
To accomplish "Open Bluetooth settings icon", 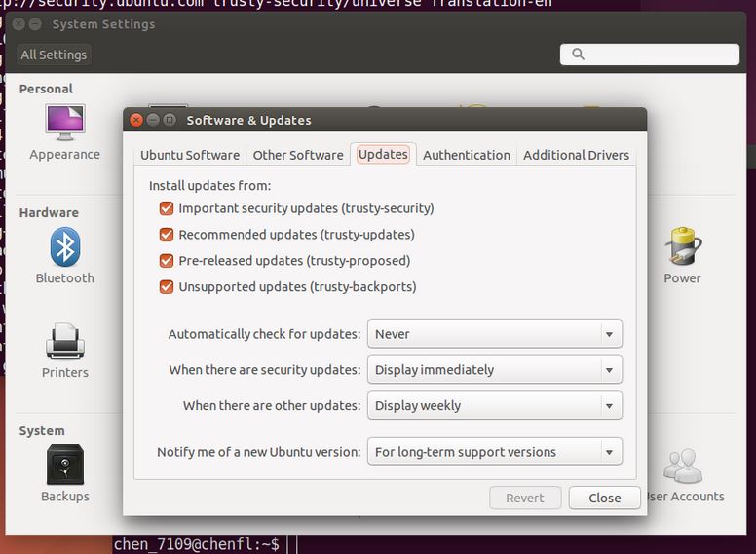I will (x=65, y=246).
